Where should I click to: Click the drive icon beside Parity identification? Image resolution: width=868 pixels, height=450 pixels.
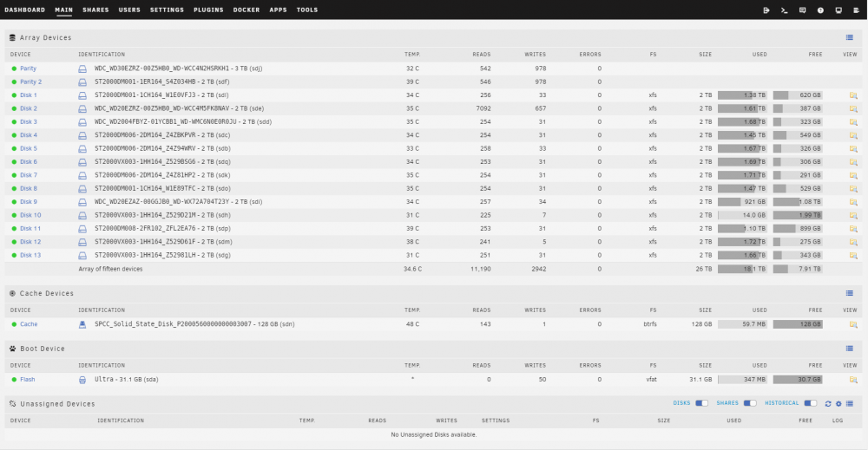(x=82, y=68)
